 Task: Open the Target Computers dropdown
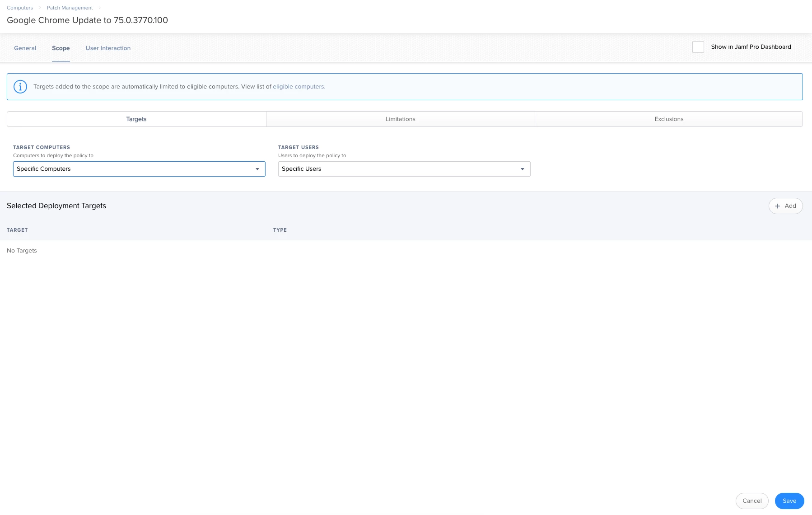click(139, 169)
